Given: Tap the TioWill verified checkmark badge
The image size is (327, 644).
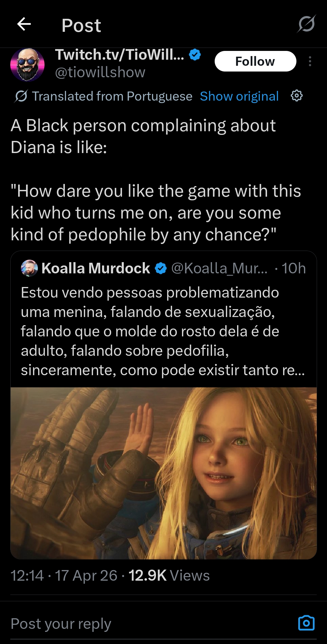Looking at the screenshot, I should tap(195, 55).
